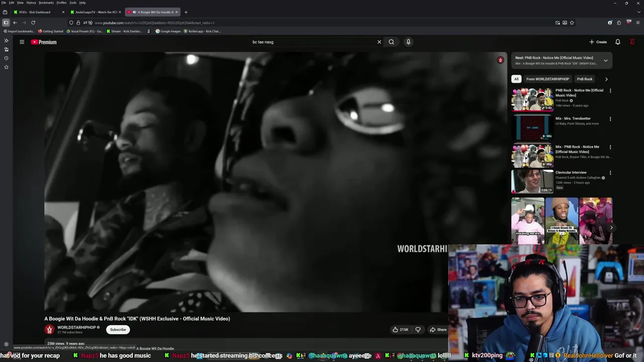
Task: Open Import bookmarks toolbar item
Action: [x=19, y=31]
